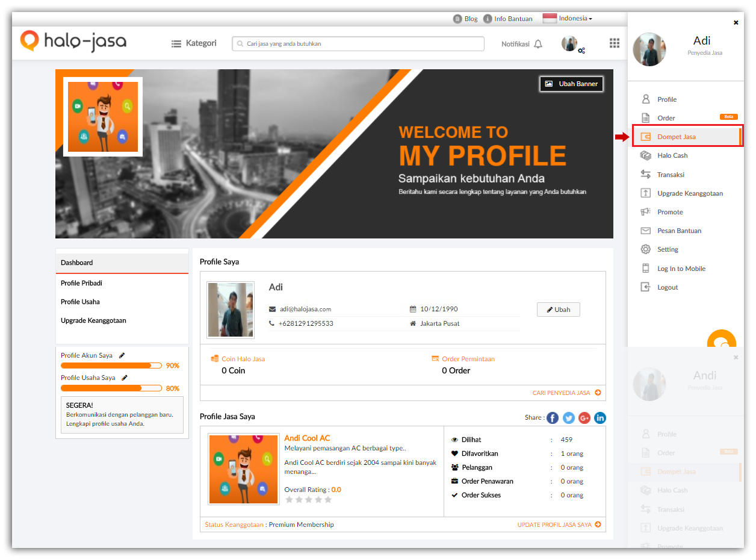
Task: Click Adi's photo in Profile Saya
Action: click(231, 310)
